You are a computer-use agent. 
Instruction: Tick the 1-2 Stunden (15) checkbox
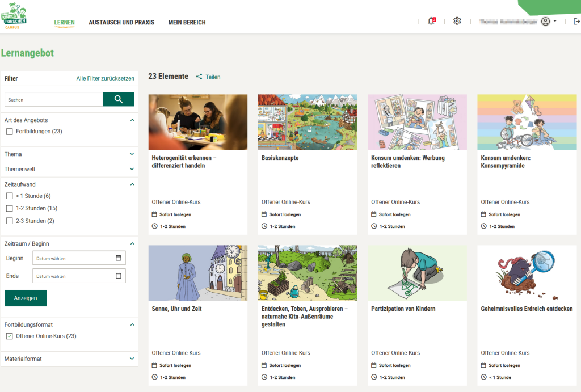(10, 208)
